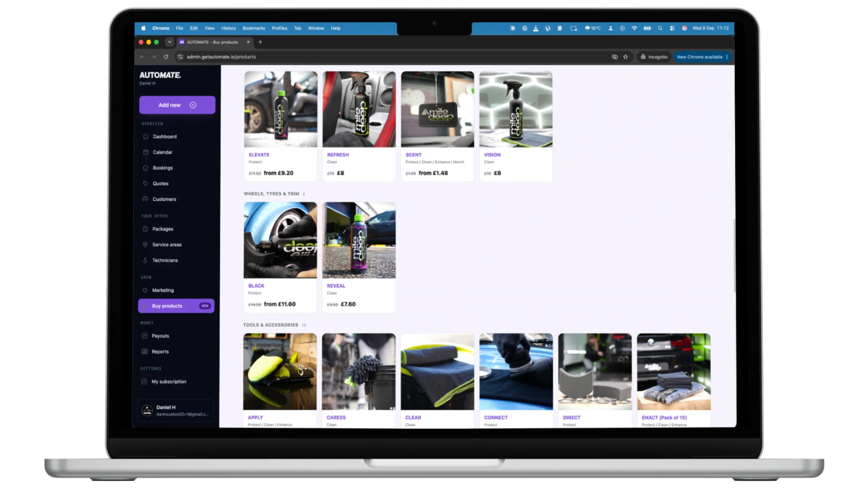The height and width of the screenshot is (488, 868).
Task: Open the REFRESH product title link
Action: (x=338, y=155)
